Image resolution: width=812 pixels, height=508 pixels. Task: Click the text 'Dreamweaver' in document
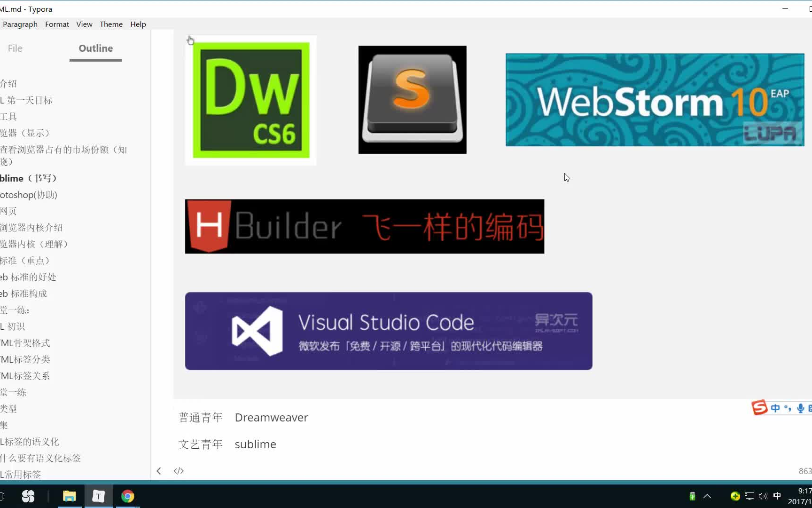272,418
